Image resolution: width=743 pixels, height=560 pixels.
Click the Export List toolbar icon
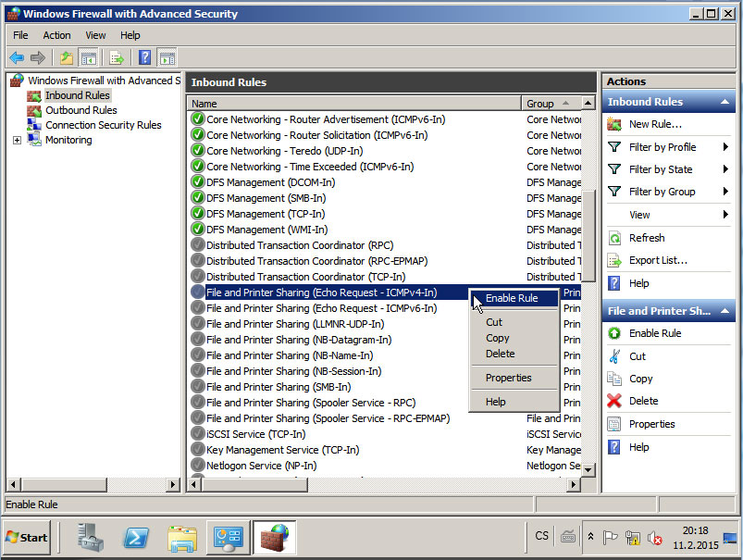point(118,57)
